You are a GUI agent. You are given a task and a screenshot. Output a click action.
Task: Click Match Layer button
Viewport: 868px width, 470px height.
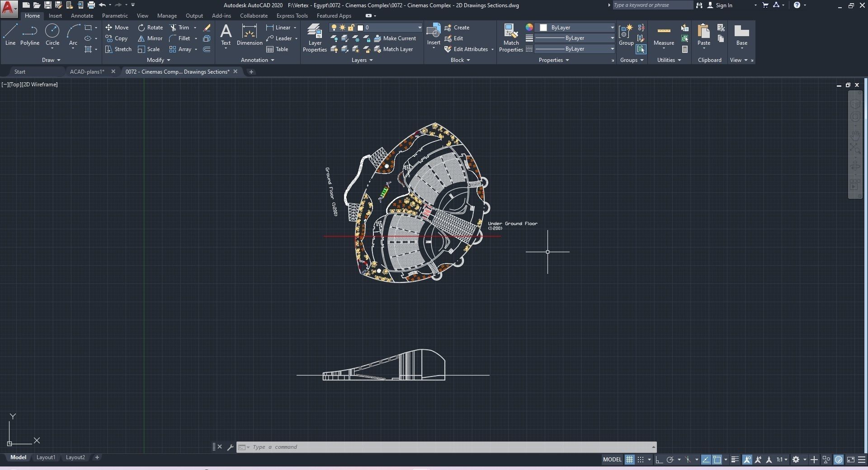pos(393,49)
